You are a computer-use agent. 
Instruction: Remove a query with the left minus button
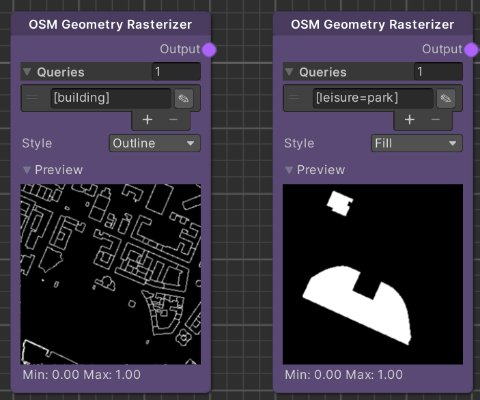[x=173, y=120]
